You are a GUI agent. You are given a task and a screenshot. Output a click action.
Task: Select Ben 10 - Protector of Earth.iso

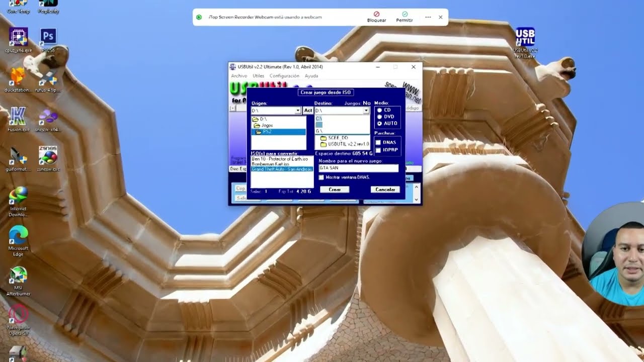280,159
